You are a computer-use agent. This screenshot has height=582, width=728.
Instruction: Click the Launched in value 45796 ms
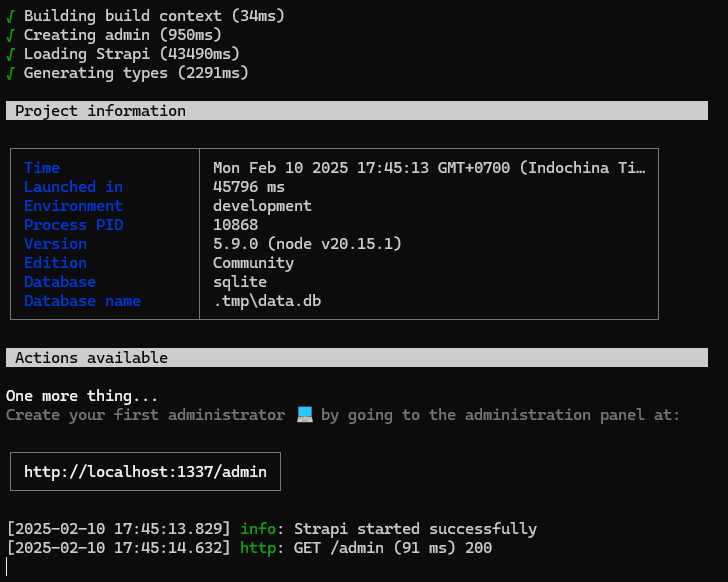click(x=249, y=187)
